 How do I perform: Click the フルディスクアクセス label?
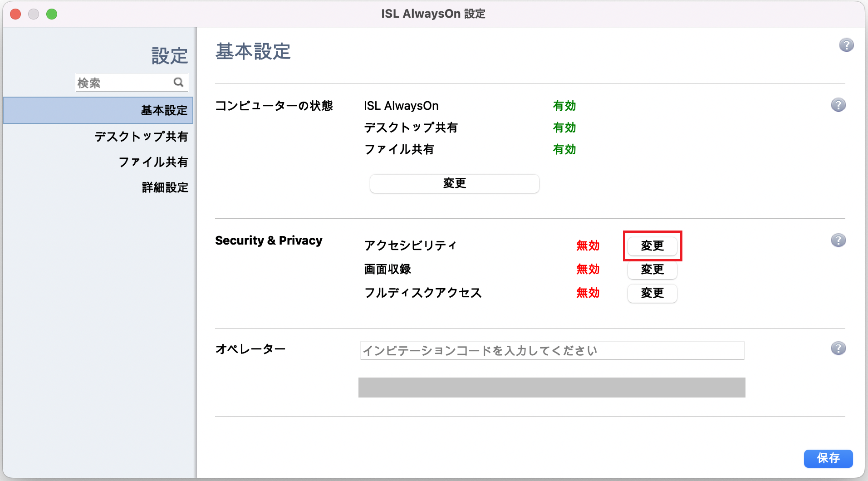(423, 293)
